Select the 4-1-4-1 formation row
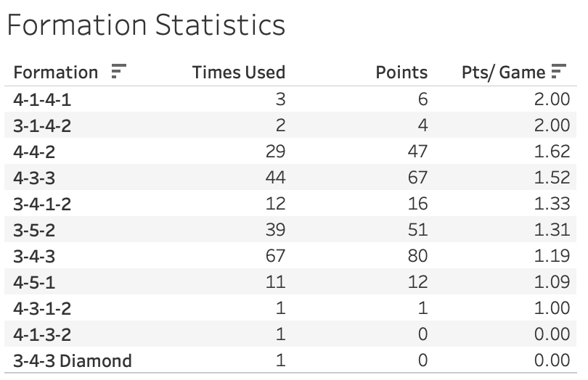This screenshot has width=588, height=380. click(x=43, y=99)
